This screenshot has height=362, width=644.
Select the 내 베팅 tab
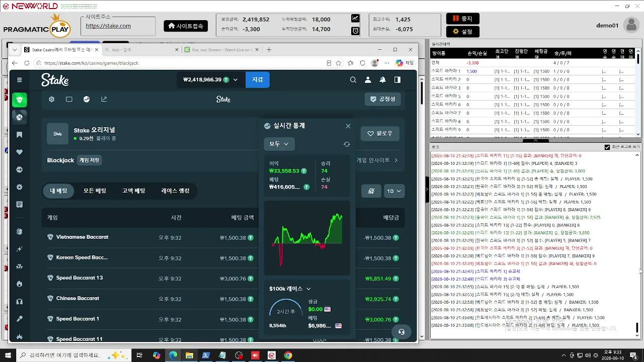[59, 191]
